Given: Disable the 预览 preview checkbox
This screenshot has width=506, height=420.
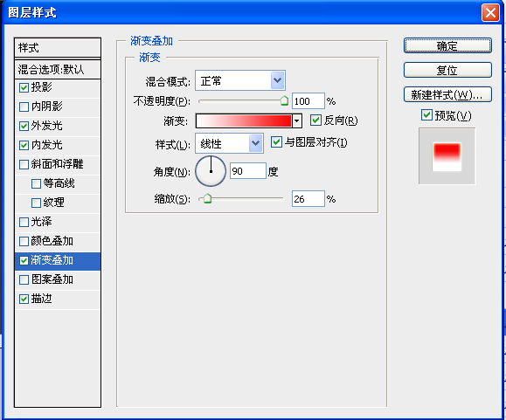Looking at the screenshot, I should (x=426, y=114).
